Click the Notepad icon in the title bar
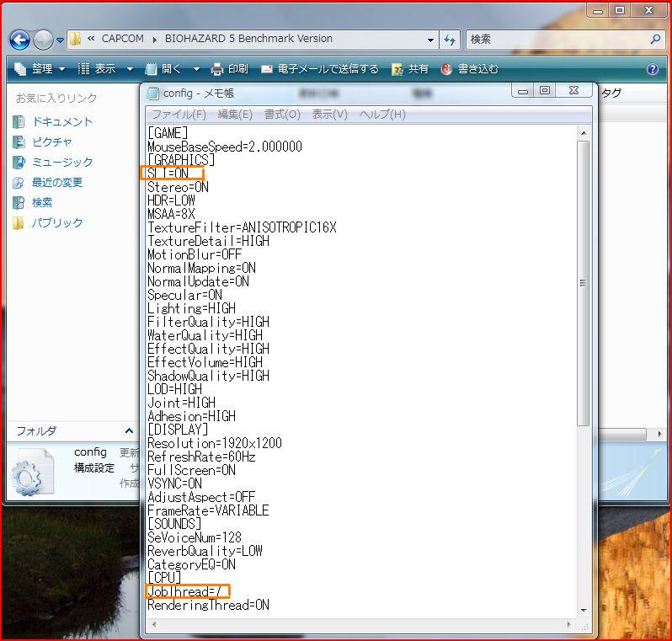 [153, 93]
